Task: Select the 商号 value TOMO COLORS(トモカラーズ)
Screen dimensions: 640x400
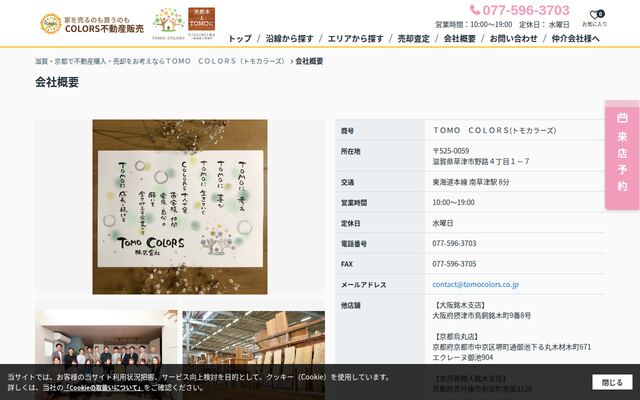Action: tap(495, 130)
